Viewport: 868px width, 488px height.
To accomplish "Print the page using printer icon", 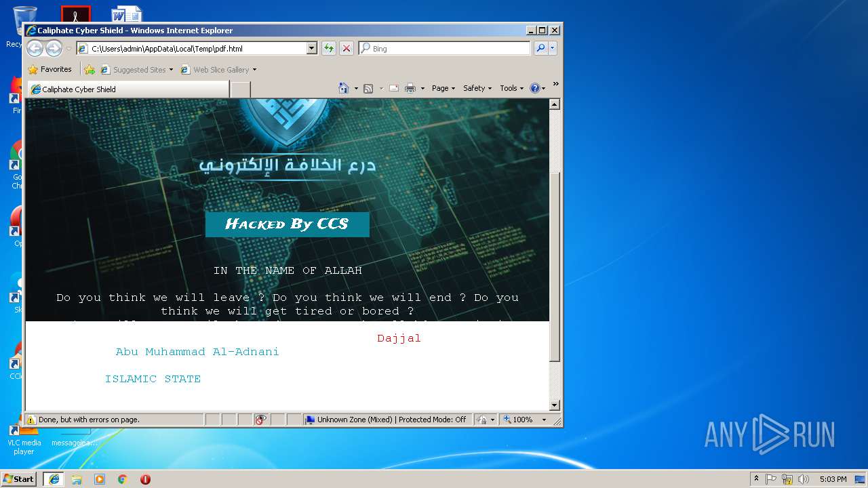I will (x=410, y=88).
